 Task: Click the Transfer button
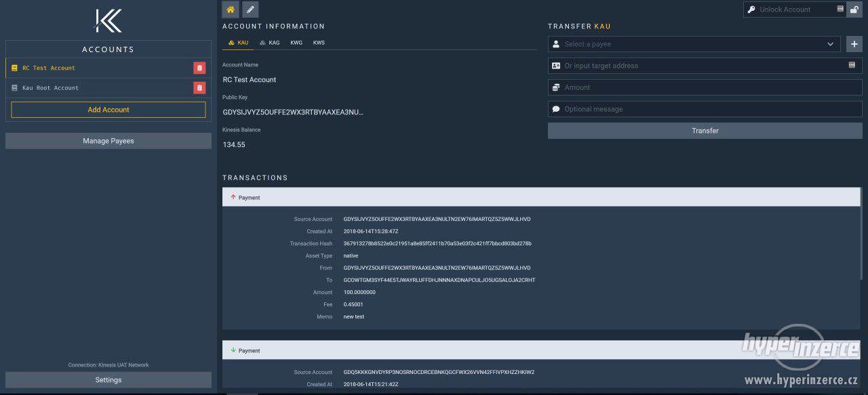[705, 131]
